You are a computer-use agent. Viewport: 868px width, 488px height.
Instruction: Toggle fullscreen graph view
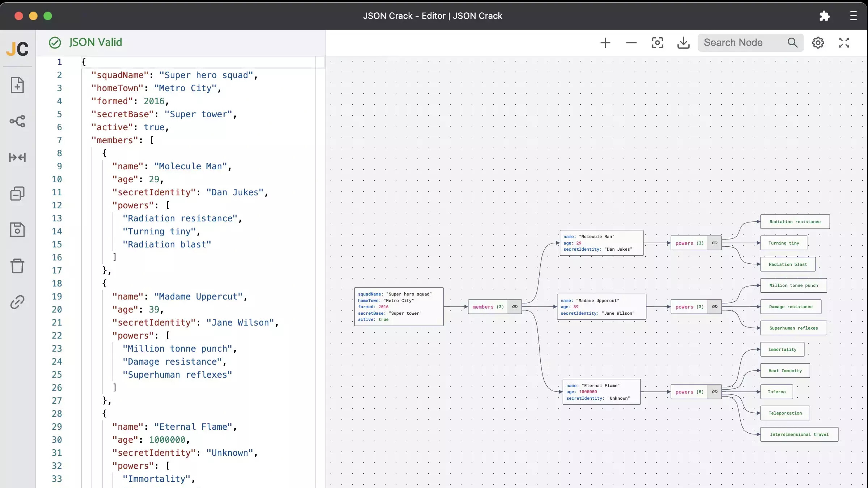[x=844, y=42]
